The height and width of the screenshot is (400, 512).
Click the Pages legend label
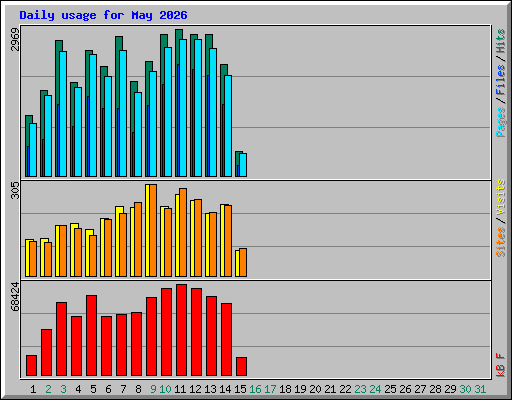click(x=501, y=122)
